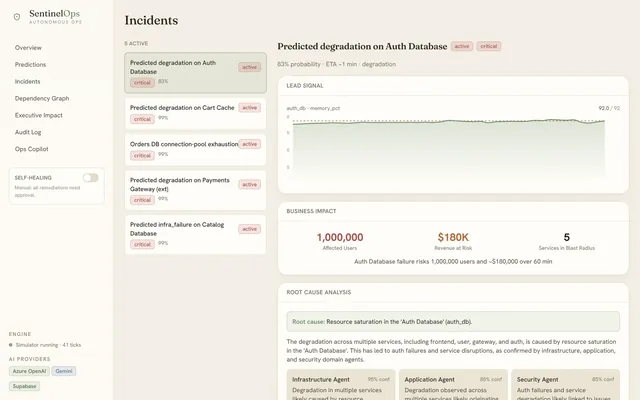This screenshot has height=400, width=640.
Task: Toggle the Self-Healing switch
Action: [91, 178]
